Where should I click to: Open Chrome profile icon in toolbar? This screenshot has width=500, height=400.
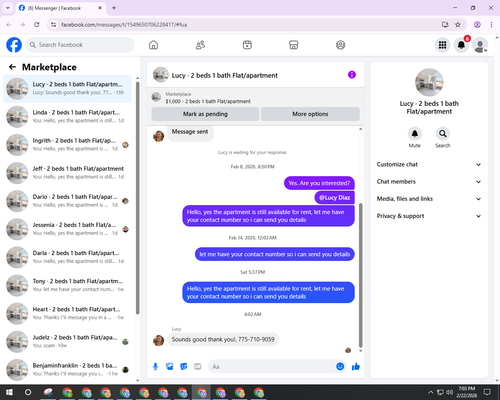[477, 24]
